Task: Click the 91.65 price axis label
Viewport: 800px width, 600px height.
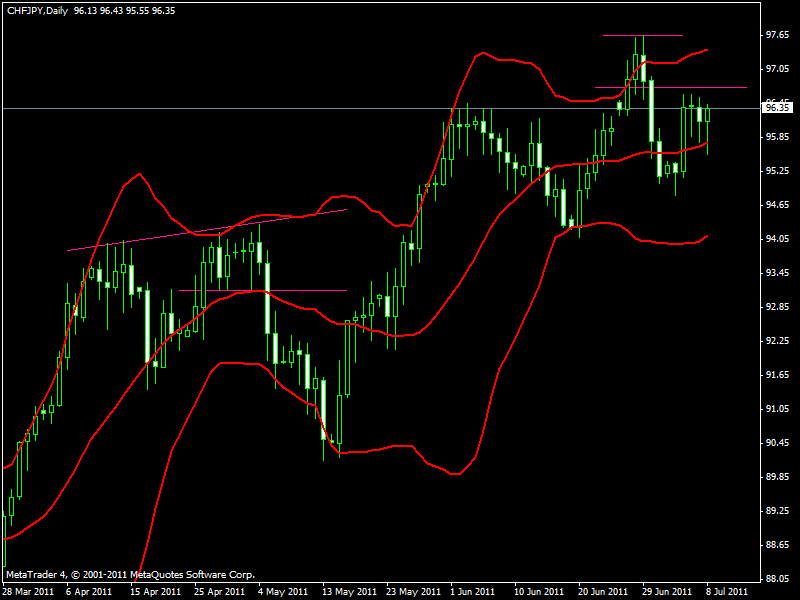Action: pos(778,375)
